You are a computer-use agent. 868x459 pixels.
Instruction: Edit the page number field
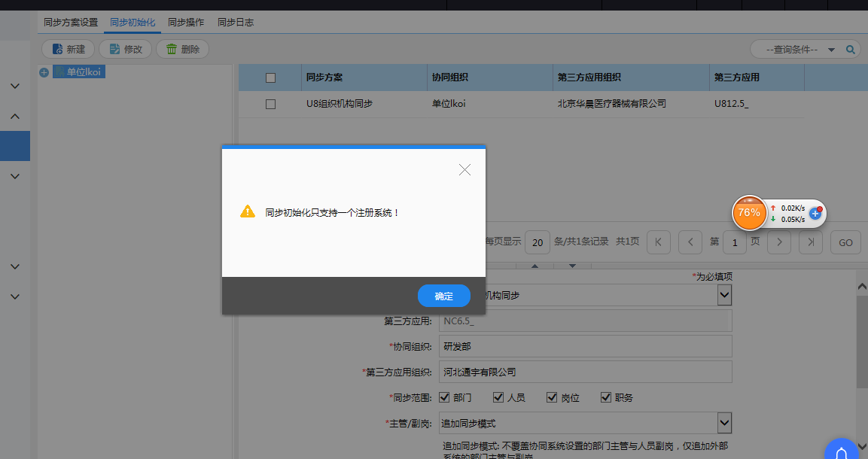[735, 242]
